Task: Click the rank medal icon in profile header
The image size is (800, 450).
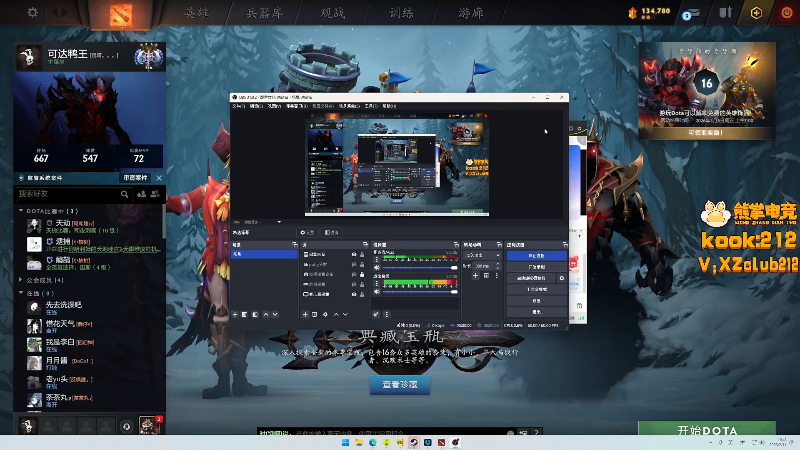Action: [x=148, y=57]
